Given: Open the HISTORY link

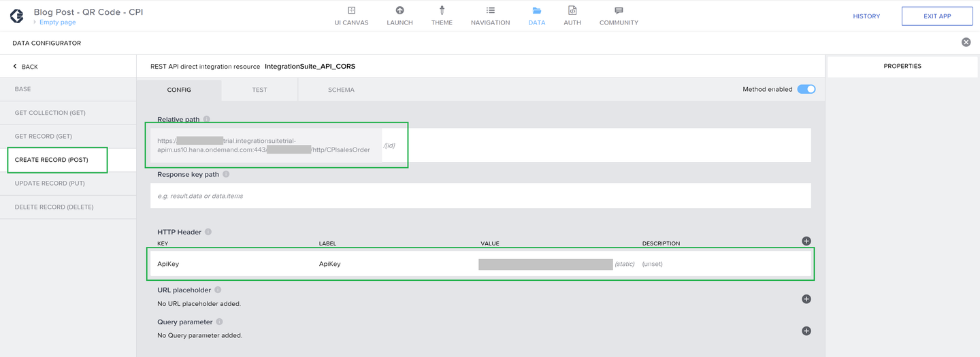Looking at the screenshot, I should tap(866, 16).
